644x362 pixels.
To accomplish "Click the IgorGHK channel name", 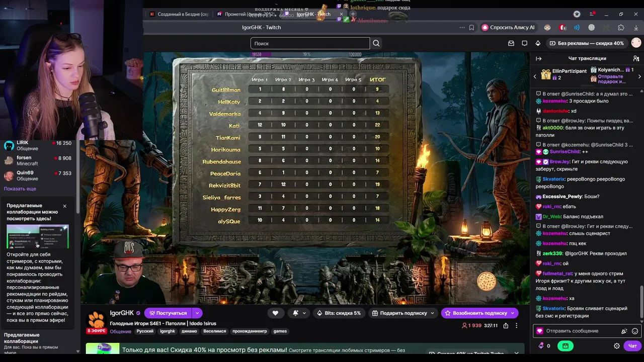I will pos(122,313).
